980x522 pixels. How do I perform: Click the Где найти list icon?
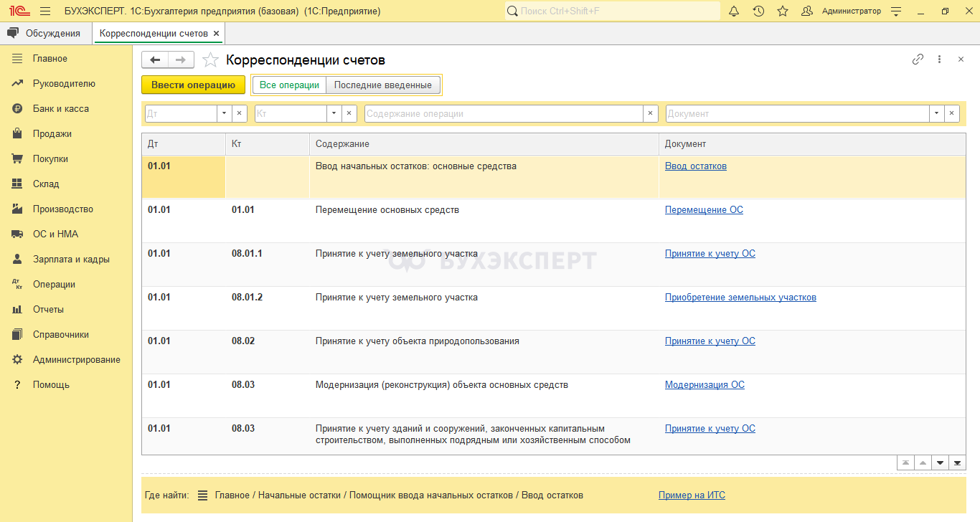click(x=202, y=495)
